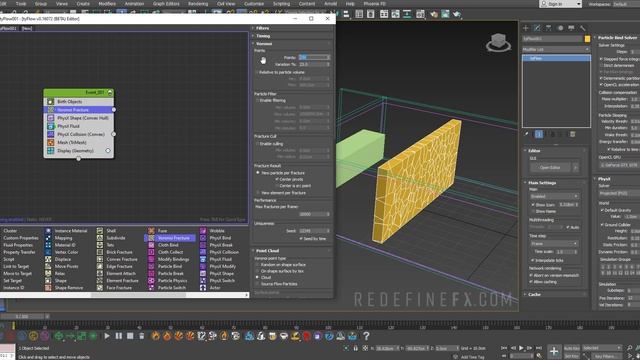Screen dimensions: 640x360
Task: Toggle the Seed by time checkbox
Action: click(x=301, y=239)
